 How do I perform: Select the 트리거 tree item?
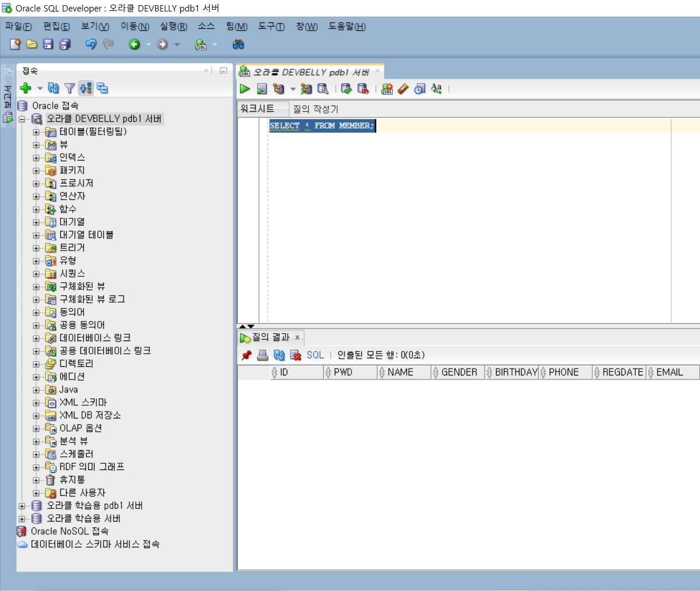click(72, 248)
